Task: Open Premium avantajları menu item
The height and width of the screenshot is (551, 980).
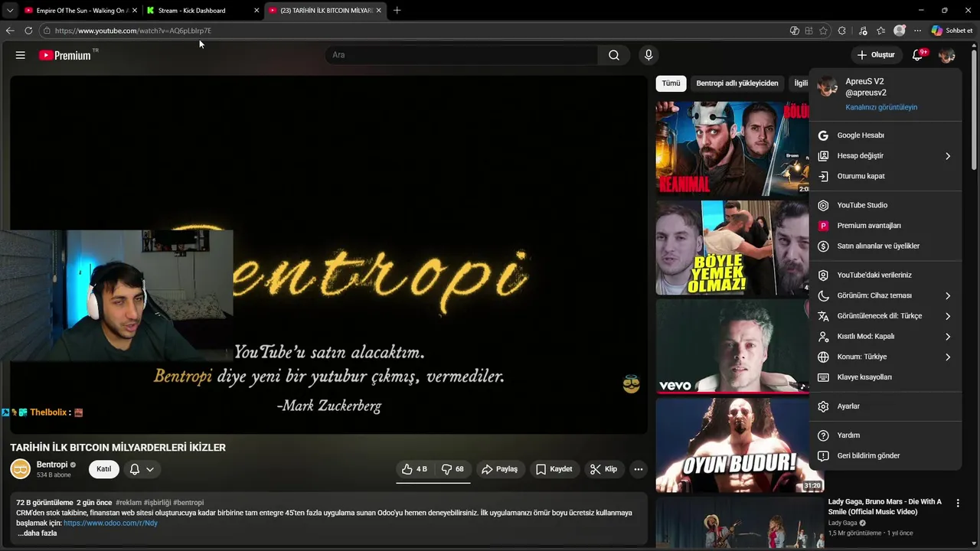Action: pos(885,226)
